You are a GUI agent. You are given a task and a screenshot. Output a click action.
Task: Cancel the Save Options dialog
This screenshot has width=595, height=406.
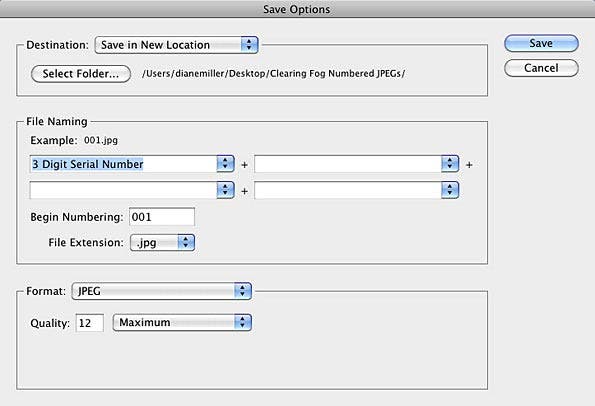[x=541, y=68]
